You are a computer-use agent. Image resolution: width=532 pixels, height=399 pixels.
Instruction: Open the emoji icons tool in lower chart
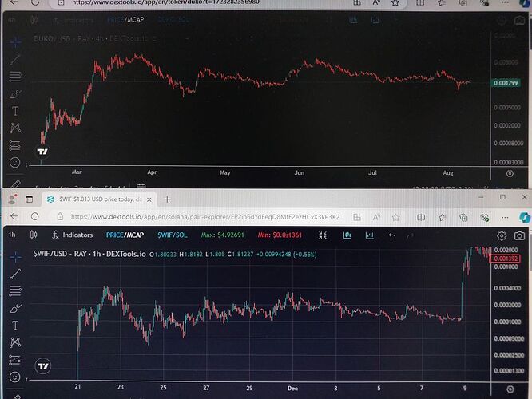(x=15, y=377)
